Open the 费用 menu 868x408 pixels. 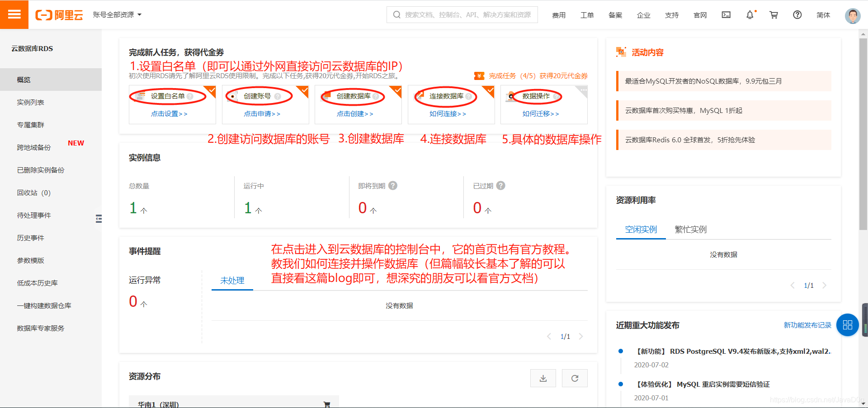[559, 15]
